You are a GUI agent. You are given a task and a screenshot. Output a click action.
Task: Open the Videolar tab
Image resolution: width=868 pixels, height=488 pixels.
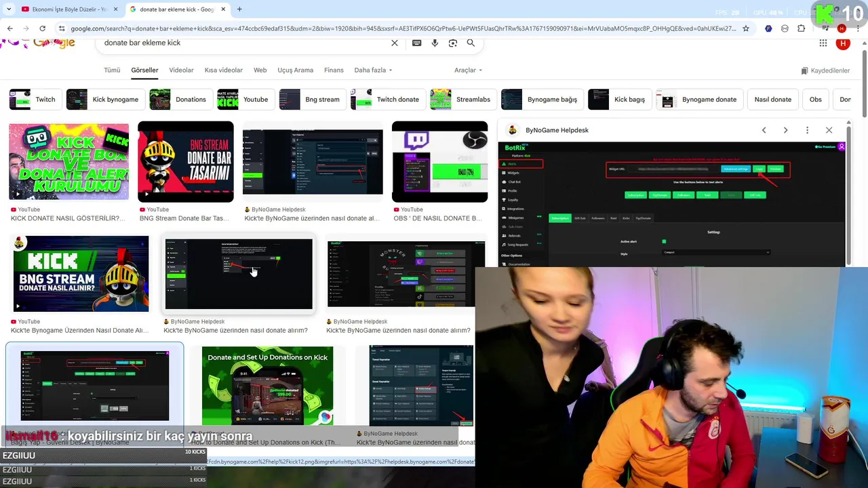[181, 70]
